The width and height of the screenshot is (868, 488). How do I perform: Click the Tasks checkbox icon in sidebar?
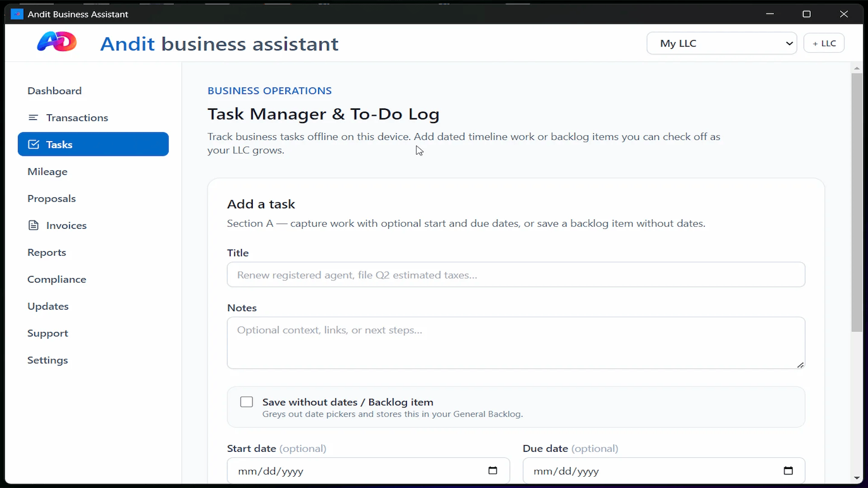33,144
